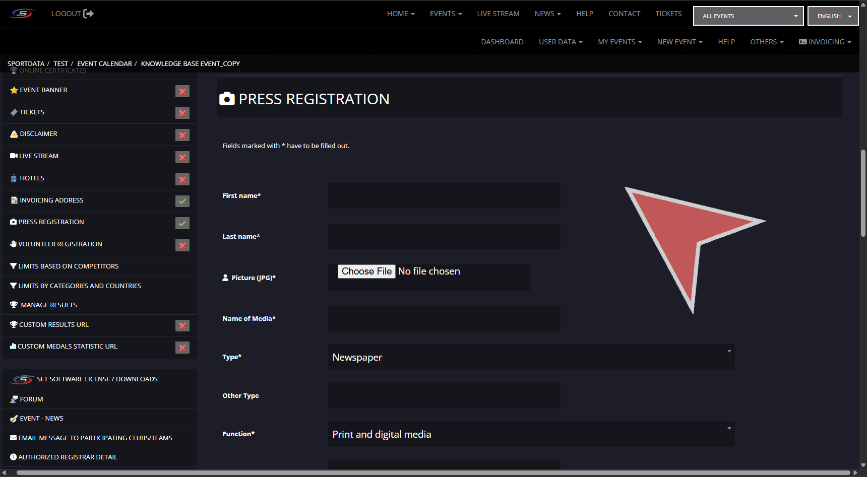Open the Type dropdown showing Newspaper
This screenshot has width=868, height=477.
pos(531,357)
